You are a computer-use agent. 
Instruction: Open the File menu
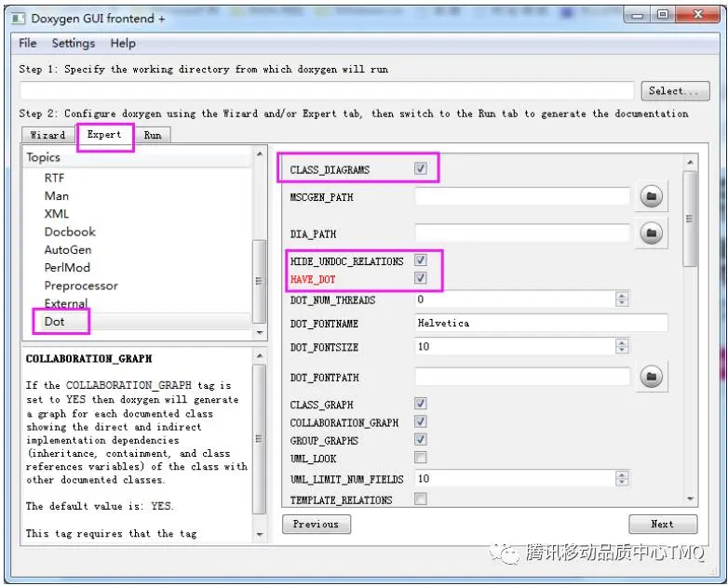point(28,43)
